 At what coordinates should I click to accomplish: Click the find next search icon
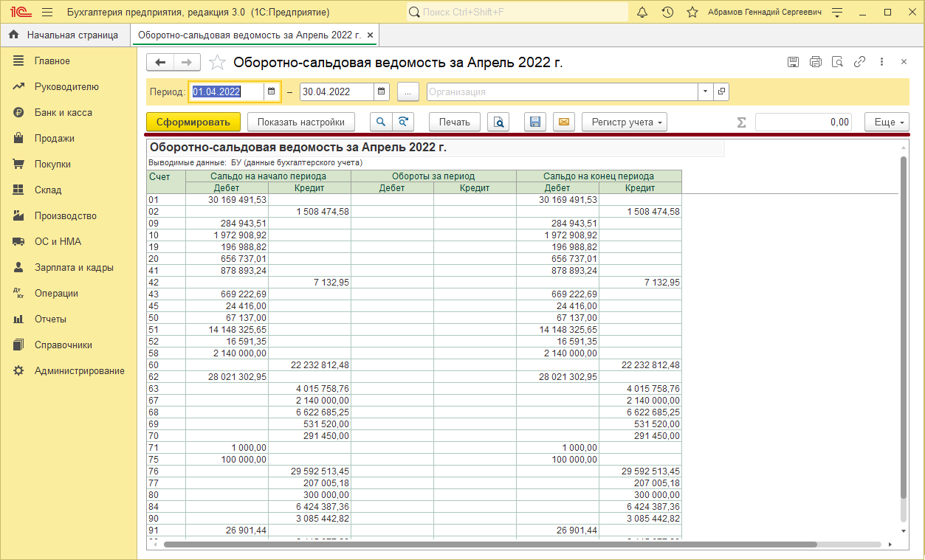[403, 122]
